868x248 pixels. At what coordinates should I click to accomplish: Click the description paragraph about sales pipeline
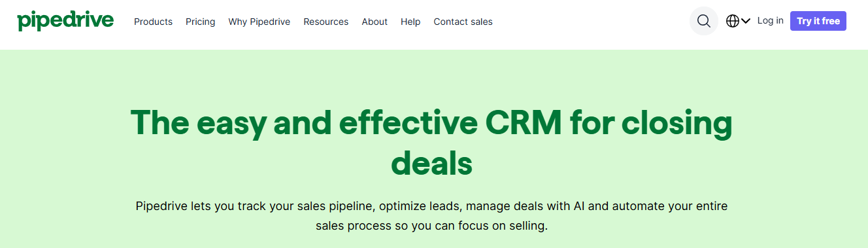[x=431, y=216]
